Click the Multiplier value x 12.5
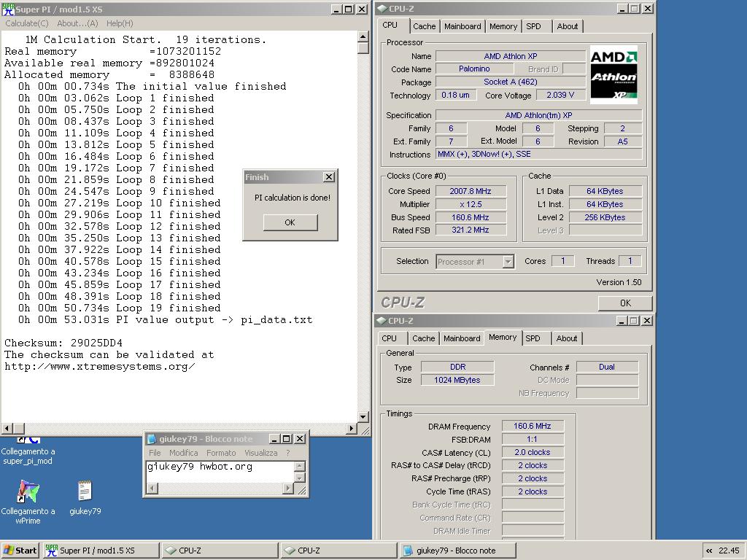Image resolution: width=747 pixels, height=560 pixels. (x=471, y=204)
